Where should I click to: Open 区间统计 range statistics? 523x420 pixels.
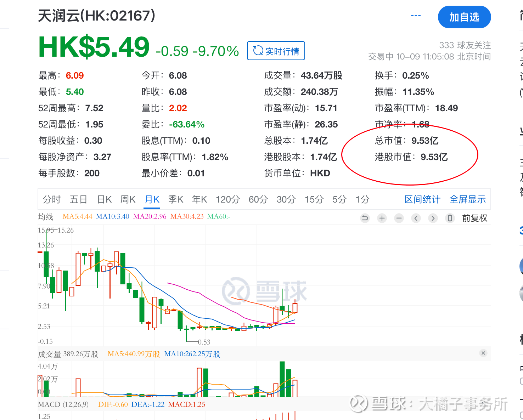click(x=422, y=199)
